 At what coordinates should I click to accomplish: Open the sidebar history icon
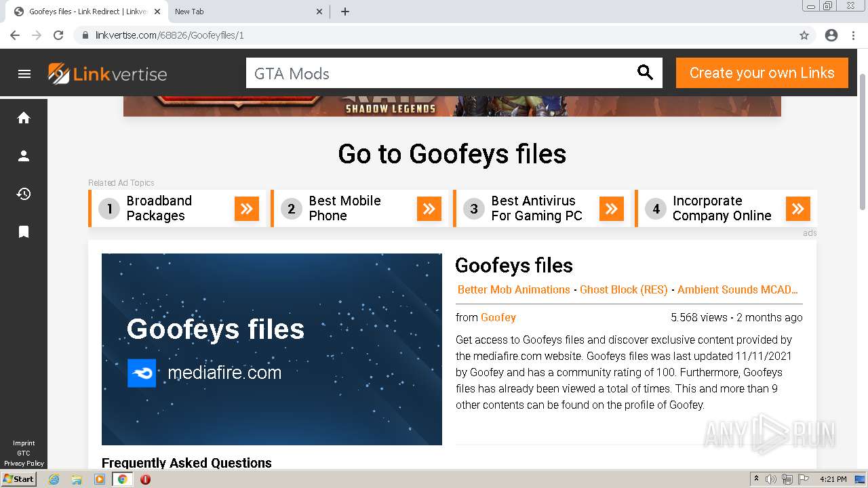(24, 194)
